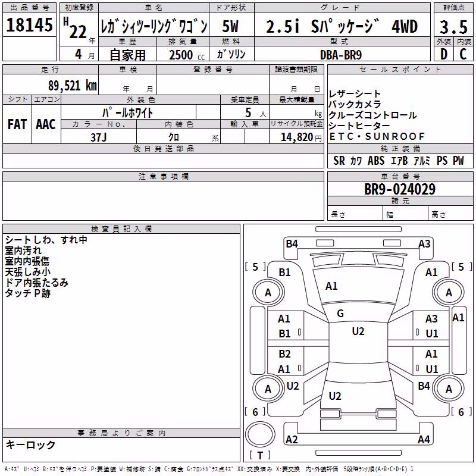Select the B4 marking near the front bumper
This screenshot has width=476, height=476.
(292, 244)
